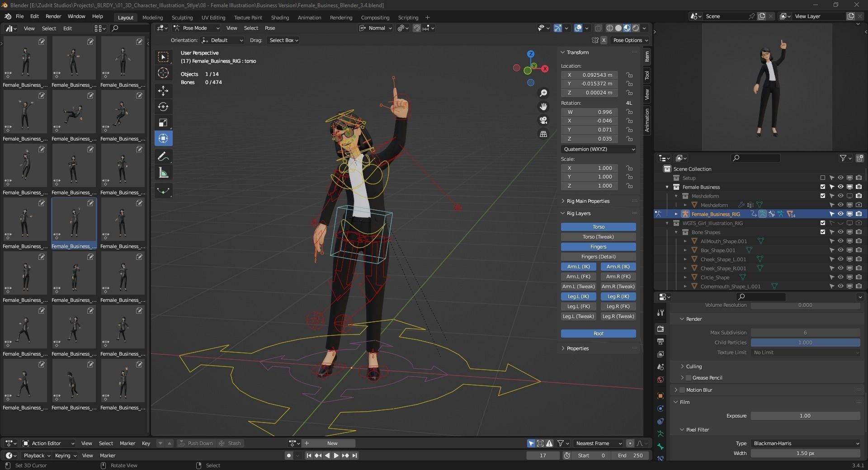
Task: Enable the Setup collection checkbox
Action: 823,178
